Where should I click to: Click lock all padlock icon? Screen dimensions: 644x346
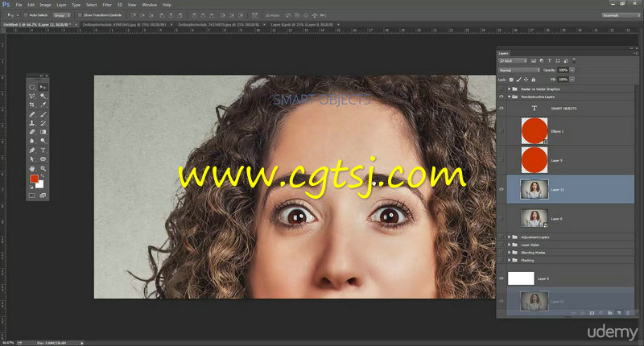[534, 80]
